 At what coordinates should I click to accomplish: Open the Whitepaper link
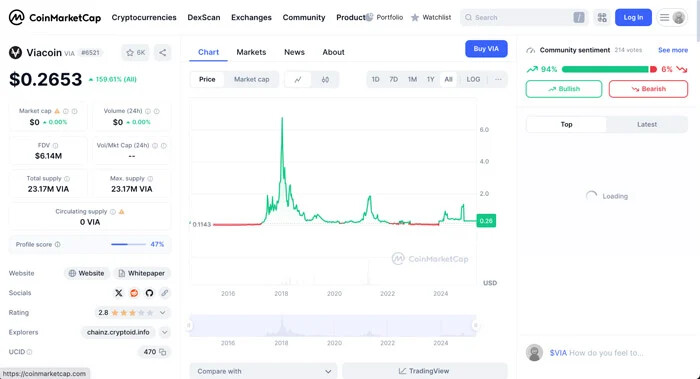coord(142,273)
